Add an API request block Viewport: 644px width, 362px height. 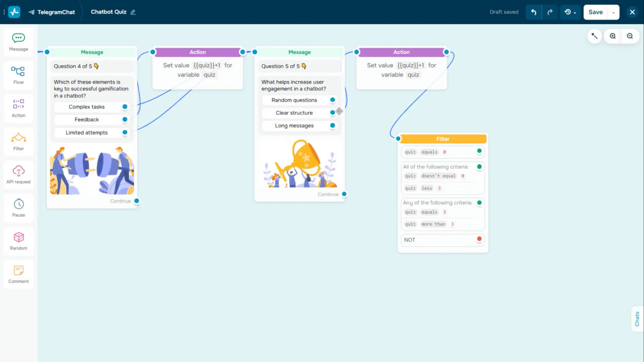pyautogui.click(x=19, y=175)
